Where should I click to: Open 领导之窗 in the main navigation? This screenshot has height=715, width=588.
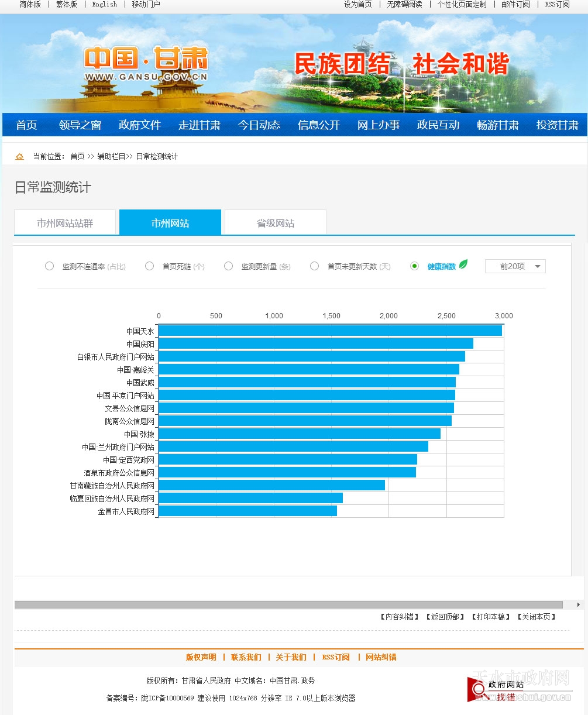(80, 125)
